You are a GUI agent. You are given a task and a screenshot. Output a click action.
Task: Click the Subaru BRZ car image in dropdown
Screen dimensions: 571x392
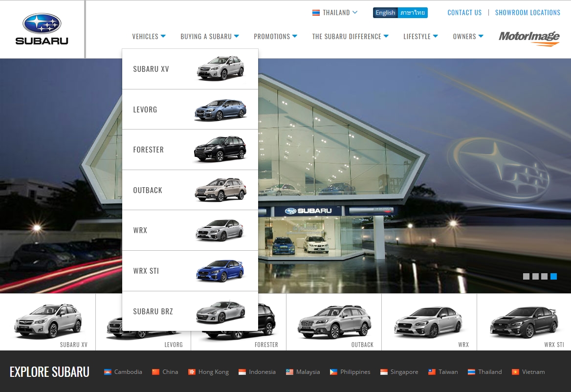tap(220, 312)
